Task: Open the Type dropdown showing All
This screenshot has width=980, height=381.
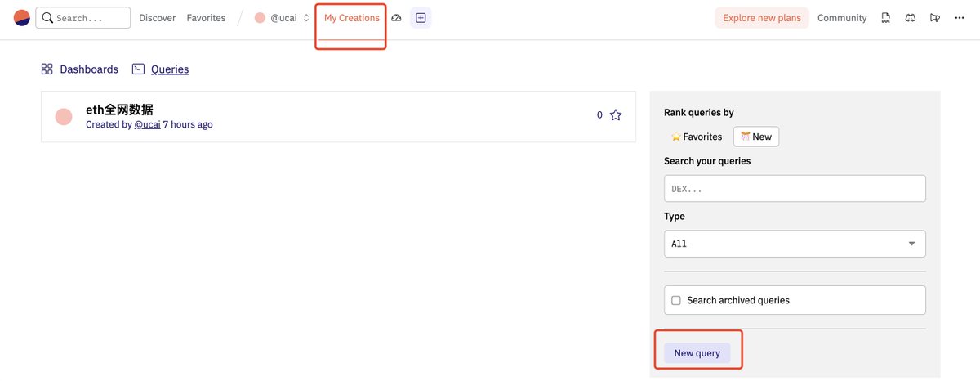Action: [x=795, y=244]
